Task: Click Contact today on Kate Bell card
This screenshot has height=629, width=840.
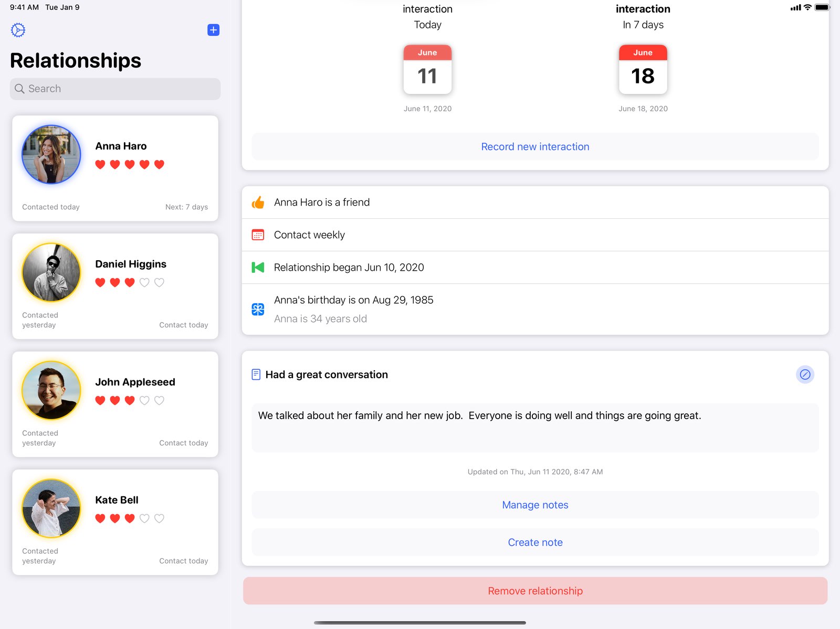Action: [x=184, y=561]
